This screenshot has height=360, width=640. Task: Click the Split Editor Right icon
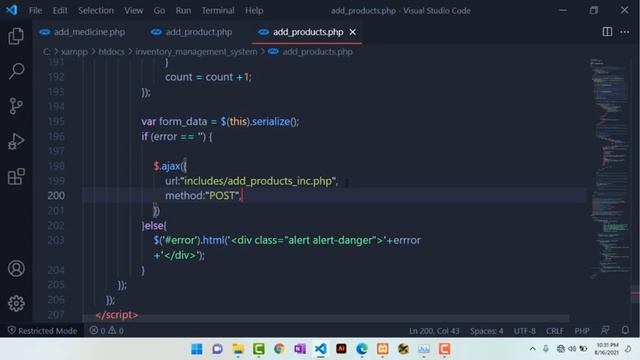[x=607, y=32]
